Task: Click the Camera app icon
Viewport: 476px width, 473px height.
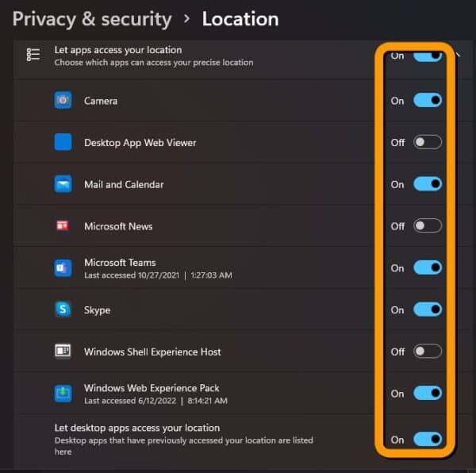Action: (x=63, y=100)
